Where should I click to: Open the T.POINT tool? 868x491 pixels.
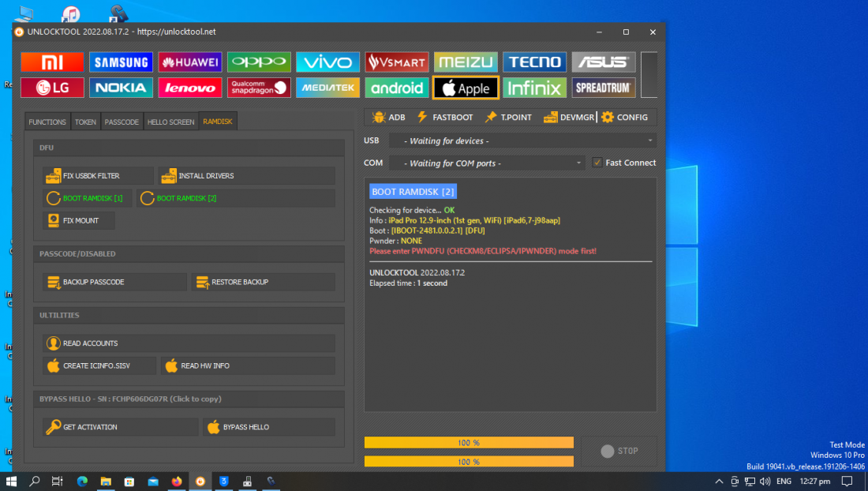[508, 118]
